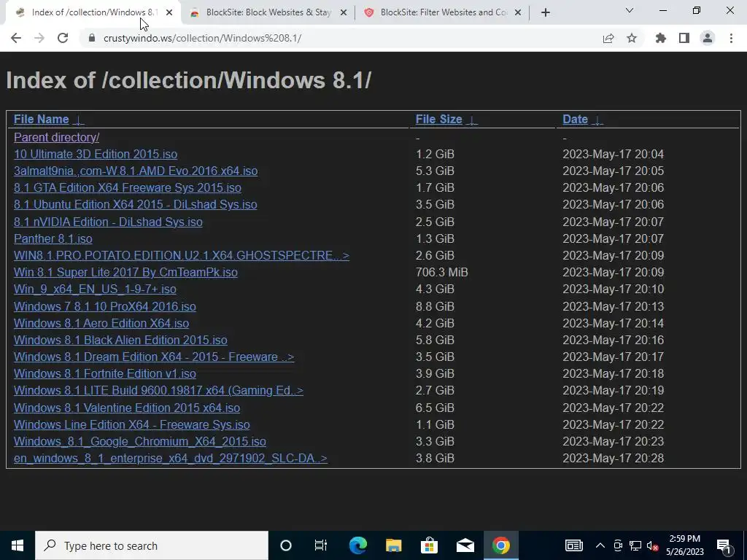Open 3almalt9nia AMD Evo 2016 x64 iso

[x=136, y=171]
